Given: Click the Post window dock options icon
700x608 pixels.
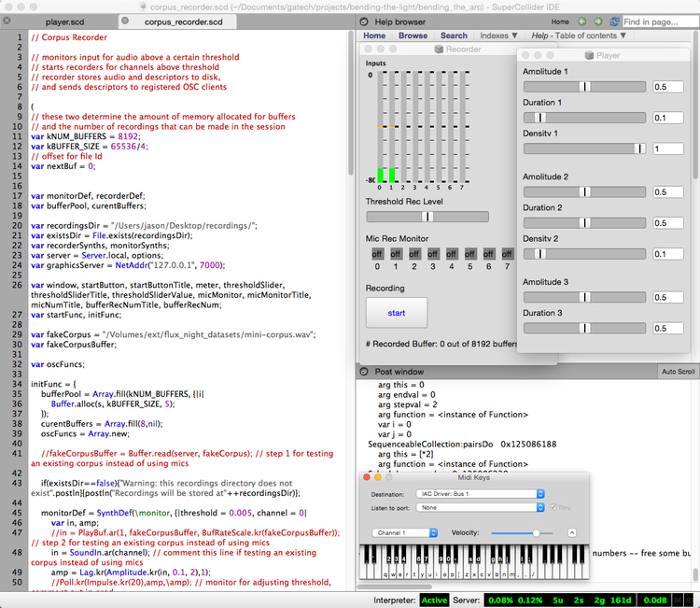Looking at the screenshot, I should (x=362, y=372).
